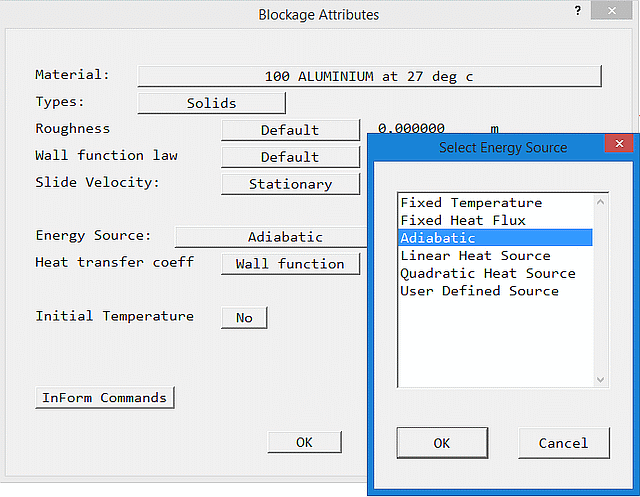This screenshot has width=640, height=497.
Task: Click the Roughness Default button
Action: (x=290, y=130)
